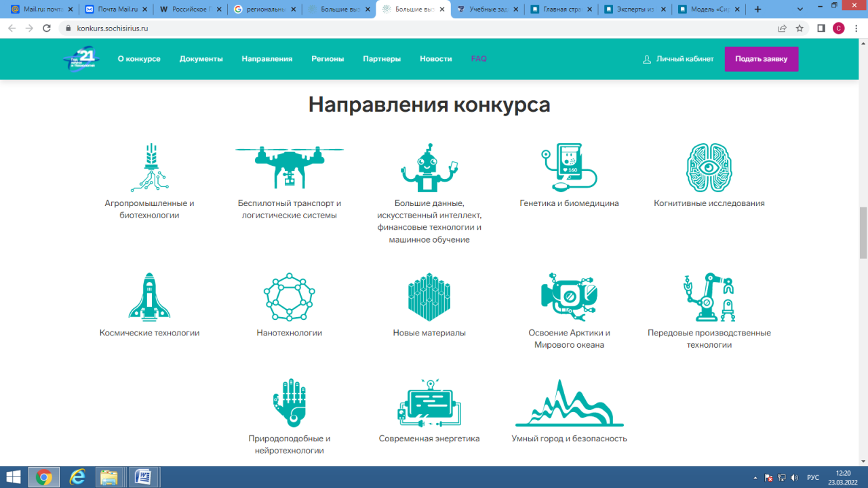The width and height of the screenshot is (868, 488).
Task: Click the Подать заявку button
Action: pos(761,59)
